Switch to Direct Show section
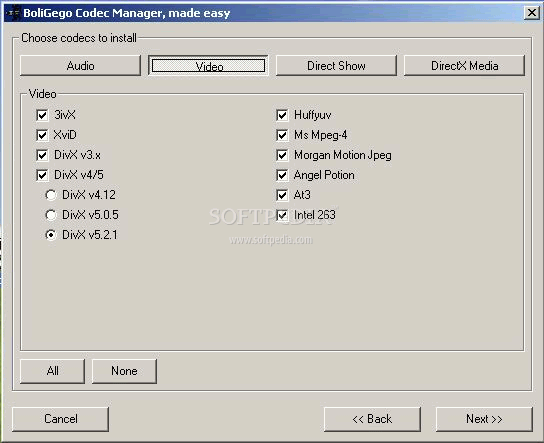Screen dimensions: 544x443 [x=336, y=65]
